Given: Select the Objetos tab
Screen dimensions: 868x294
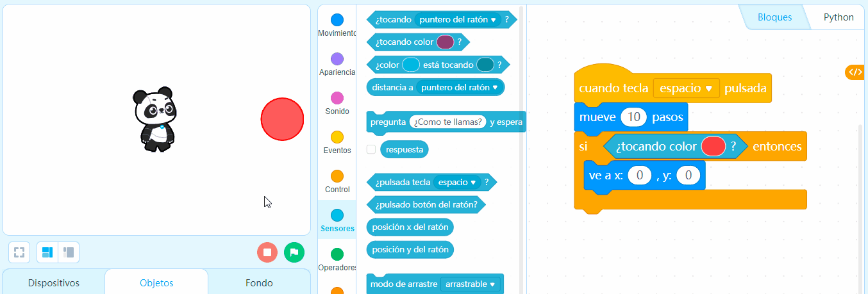Looking at the screenshot, I should pyautogui.click(x=156, y=282).
